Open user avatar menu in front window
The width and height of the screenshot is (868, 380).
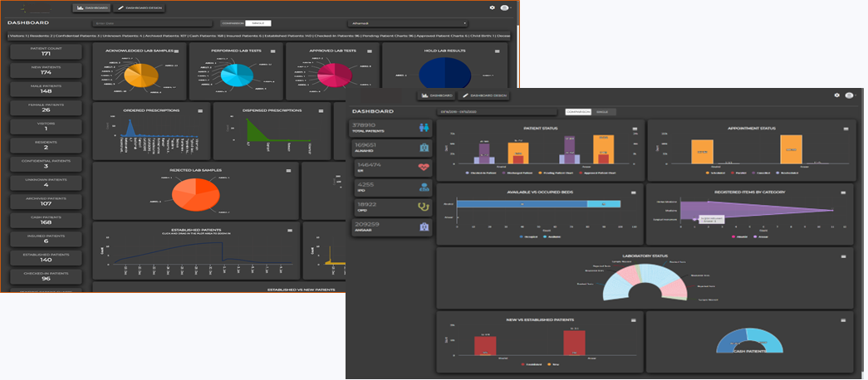click(851, 95)
